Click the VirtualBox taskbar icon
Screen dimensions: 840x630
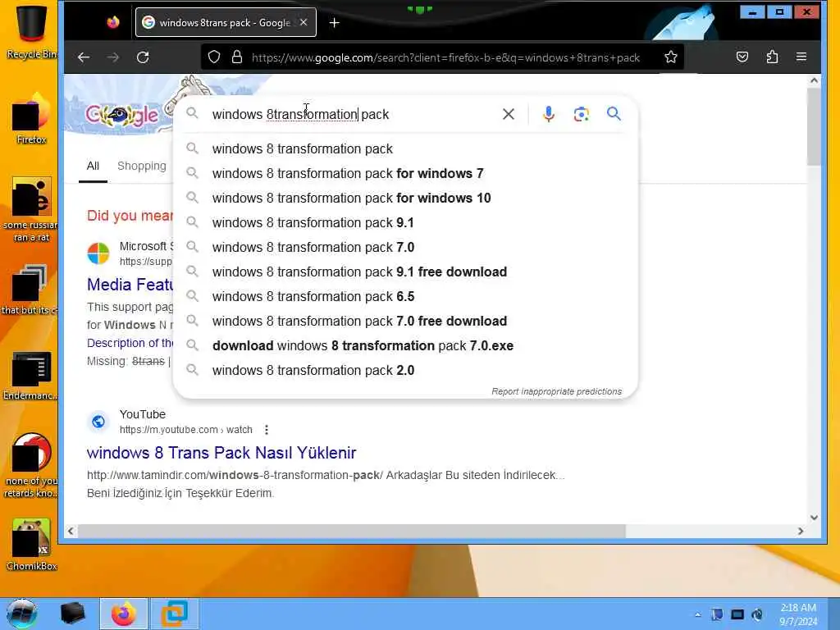174,614
